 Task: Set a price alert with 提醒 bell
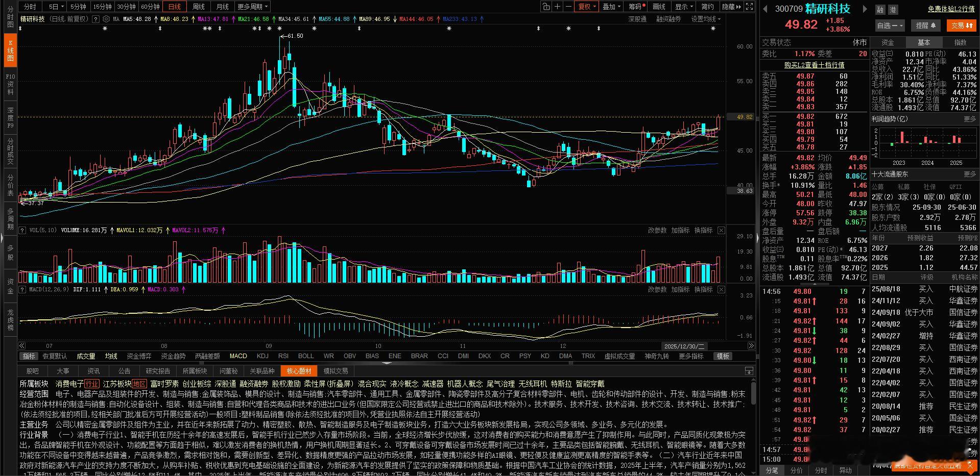(x=925, y=26)
